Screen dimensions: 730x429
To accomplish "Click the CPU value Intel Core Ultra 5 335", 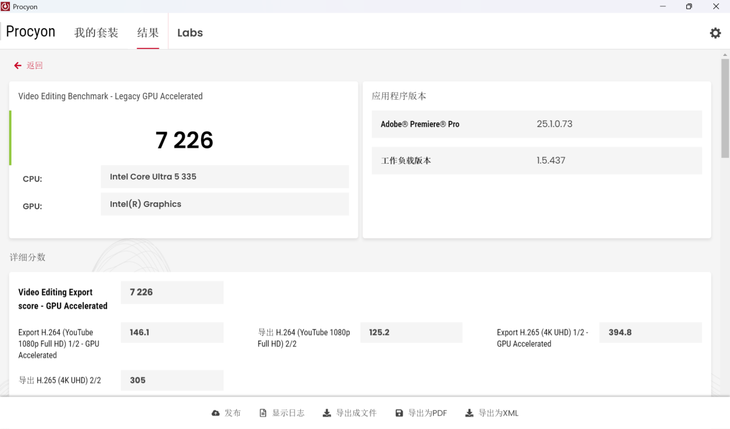I will (225, 177).
